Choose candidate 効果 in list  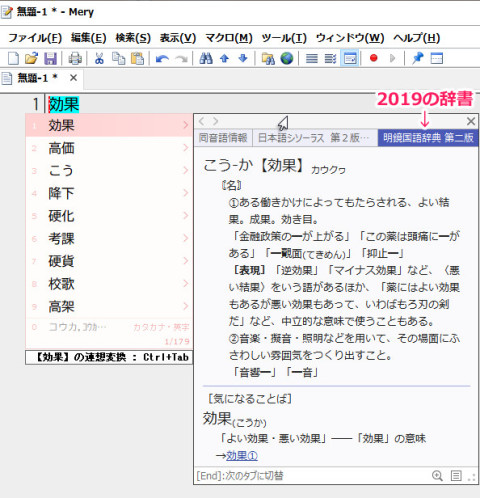coord(109,125)
